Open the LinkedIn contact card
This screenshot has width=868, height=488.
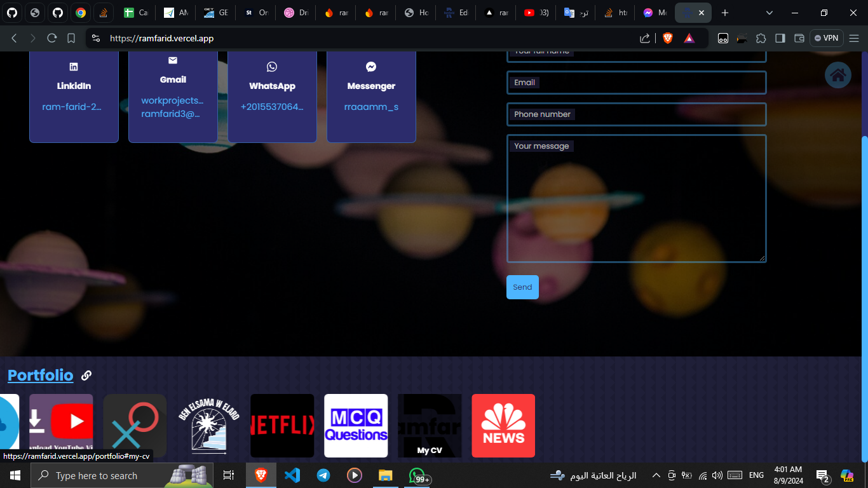pos(74,95)
